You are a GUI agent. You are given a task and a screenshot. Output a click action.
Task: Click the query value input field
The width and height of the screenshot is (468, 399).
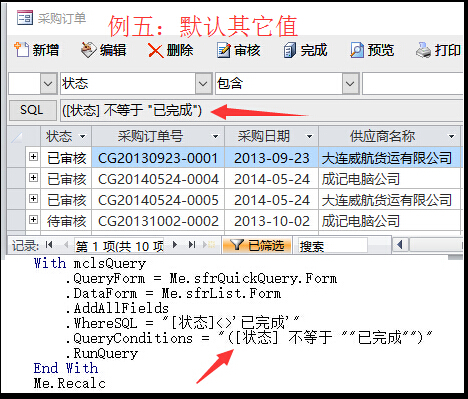[x=412, y=83]
